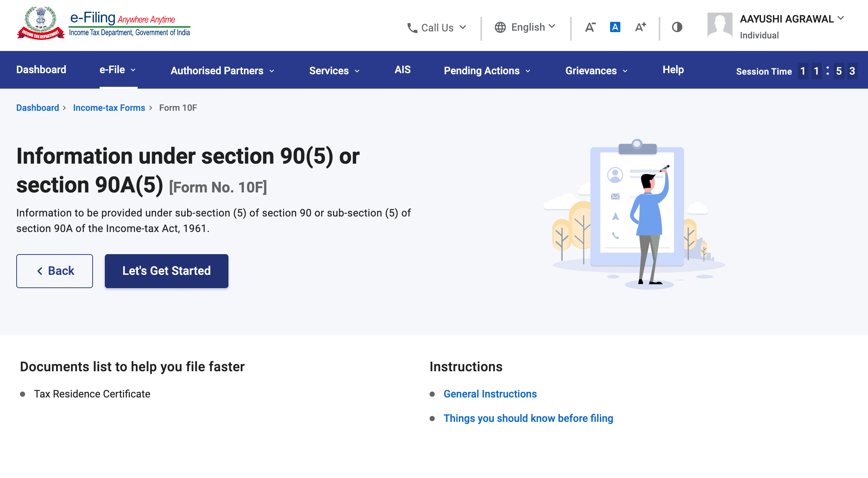
Task: Open the Services menu
Action: 334,71
